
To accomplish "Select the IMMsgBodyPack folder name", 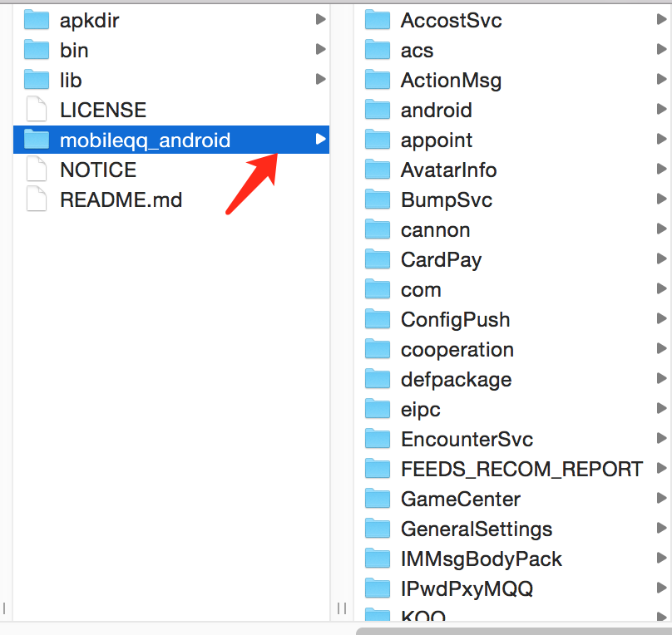I will pos(482,559).
